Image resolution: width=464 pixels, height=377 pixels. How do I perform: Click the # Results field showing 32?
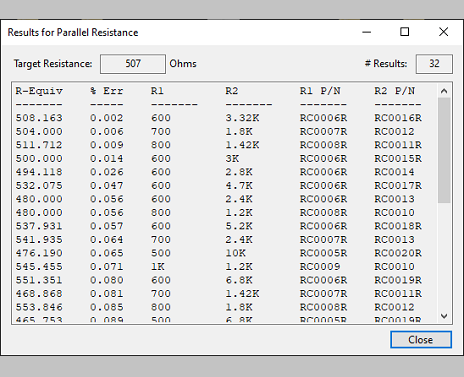pos(434,64)
